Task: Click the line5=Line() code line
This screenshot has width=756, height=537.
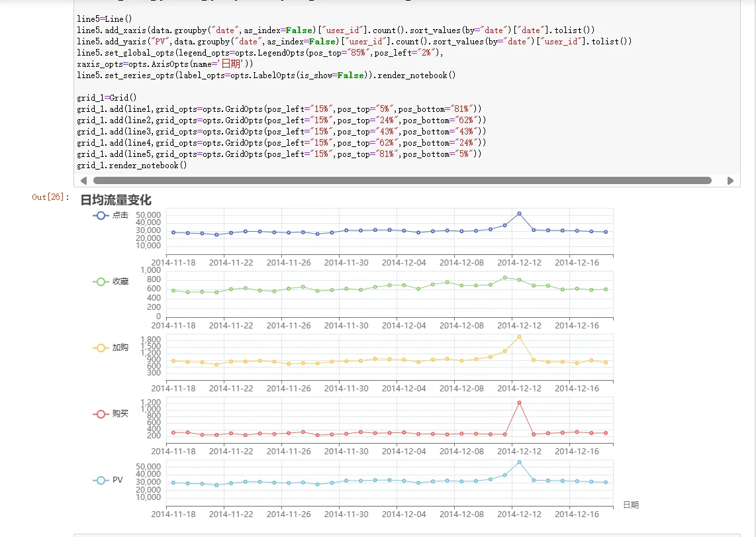Action: [104, 19]
